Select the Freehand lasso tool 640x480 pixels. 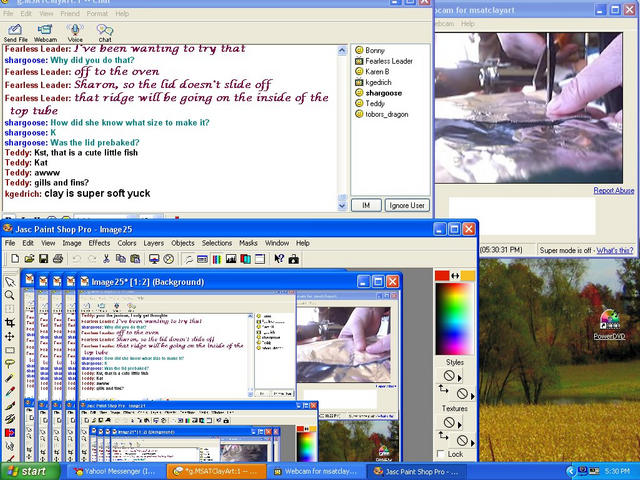(x=10, y=364)
